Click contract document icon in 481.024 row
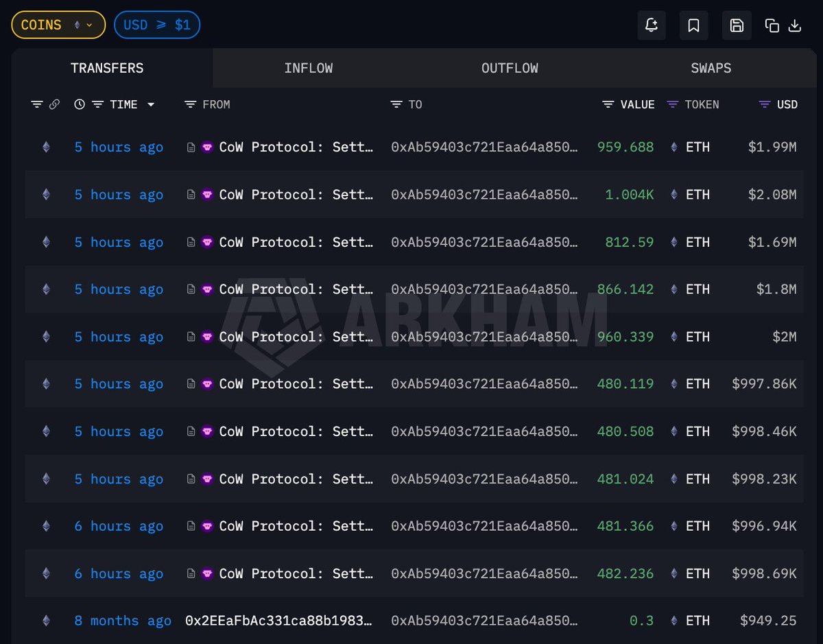 [191, 479]
